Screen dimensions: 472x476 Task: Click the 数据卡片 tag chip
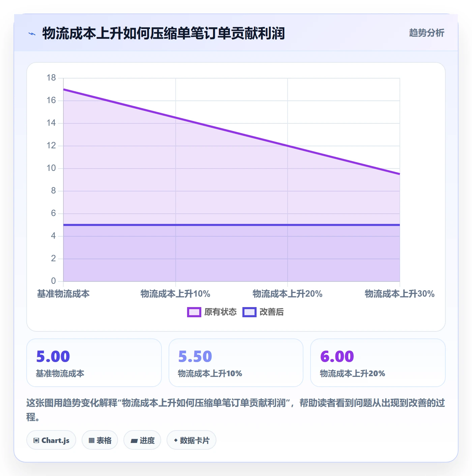coord(191,440)
